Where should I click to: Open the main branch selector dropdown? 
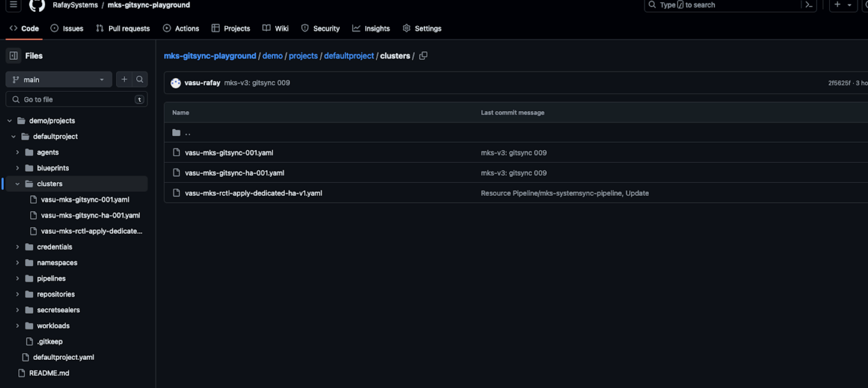[x=59, y=79]
